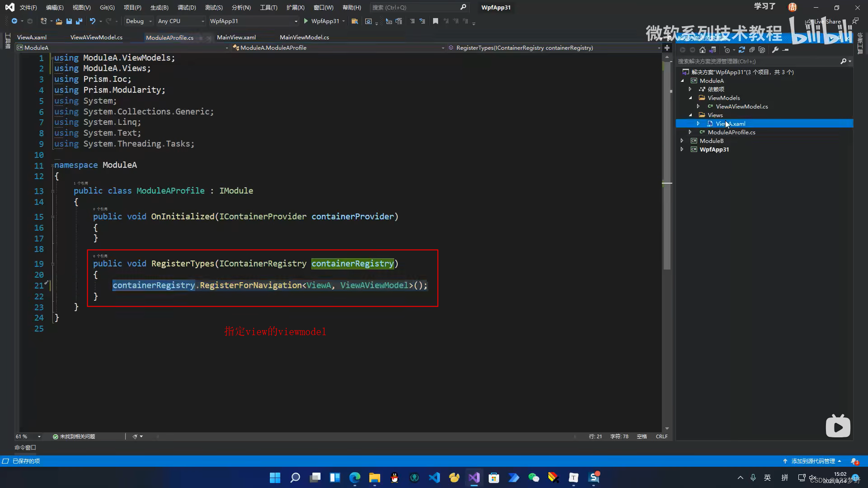Open the 命令窗口 panel tab

click(x=25, y=447)
